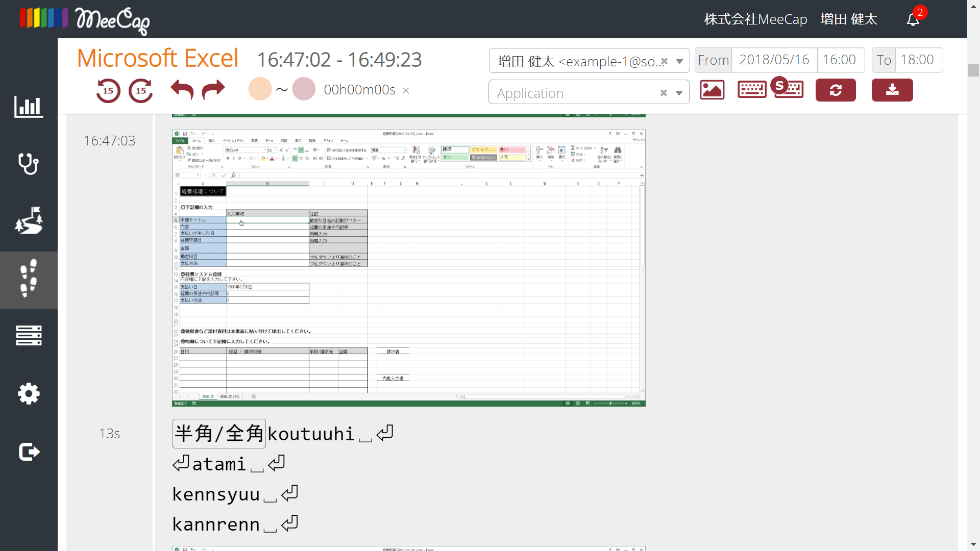Open the notifications bell with badge

tap(914, 19)
